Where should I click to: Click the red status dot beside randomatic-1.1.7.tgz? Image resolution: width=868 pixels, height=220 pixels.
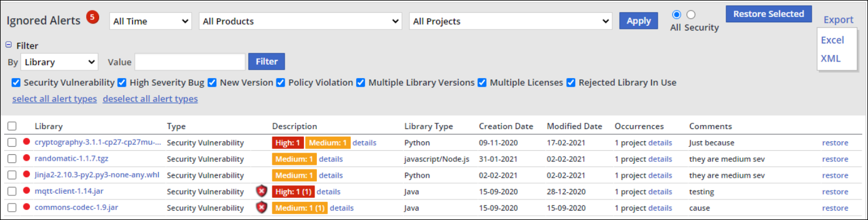26,158
